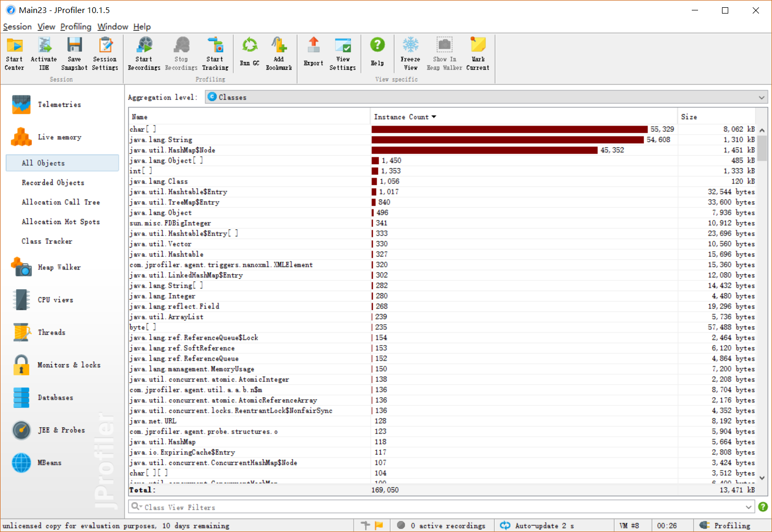Freeze the view
772x532 pixels.
[x=410, y=54]
